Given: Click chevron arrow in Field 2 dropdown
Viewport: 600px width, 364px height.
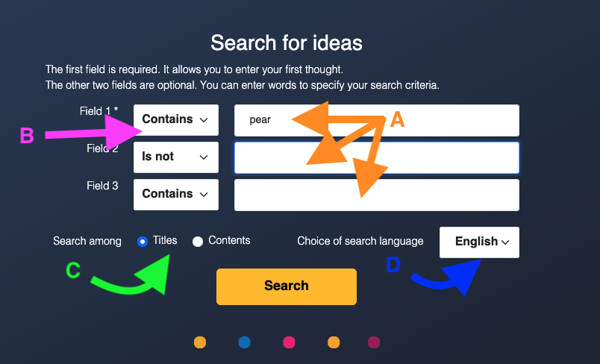Looking at the screenshot, I should [x=204, y=157].
